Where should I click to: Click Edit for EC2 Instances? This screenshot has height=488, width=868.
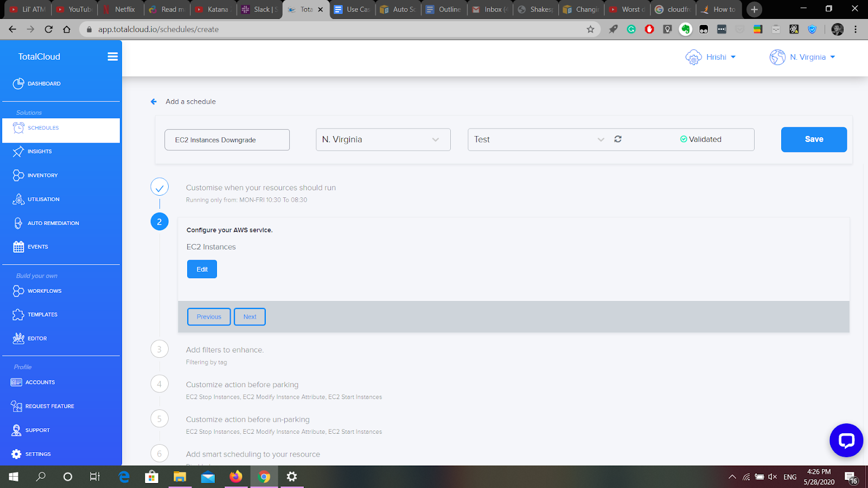[202, 269]
